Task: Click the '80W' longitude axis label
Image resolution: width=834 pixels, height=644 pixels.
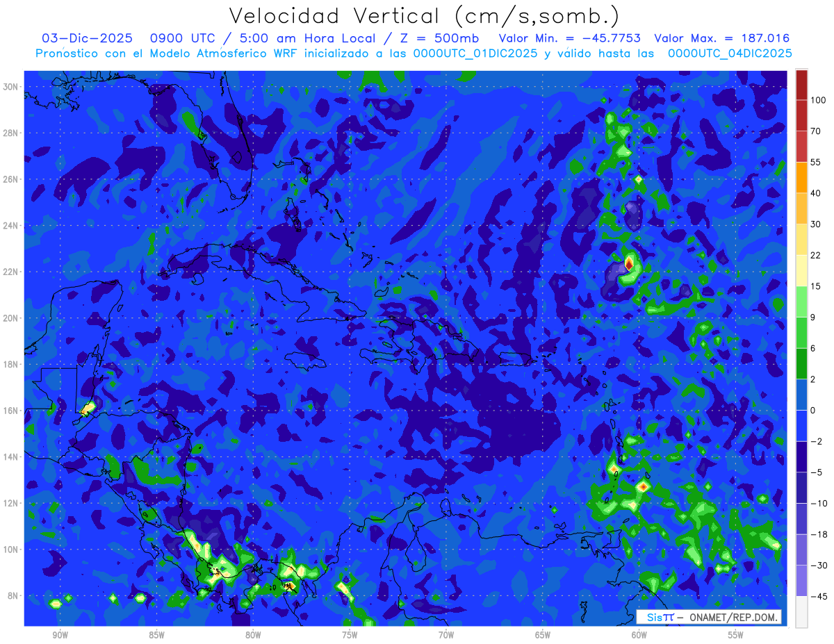Action: (253, 635)
